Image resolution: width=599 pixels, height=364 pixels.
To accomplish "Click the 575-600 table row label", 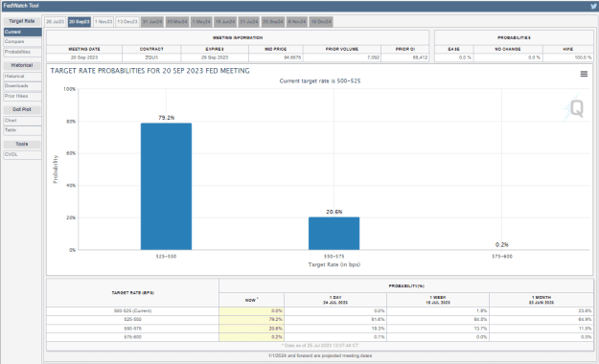I will pyautogui.click(x=132, y=337).
